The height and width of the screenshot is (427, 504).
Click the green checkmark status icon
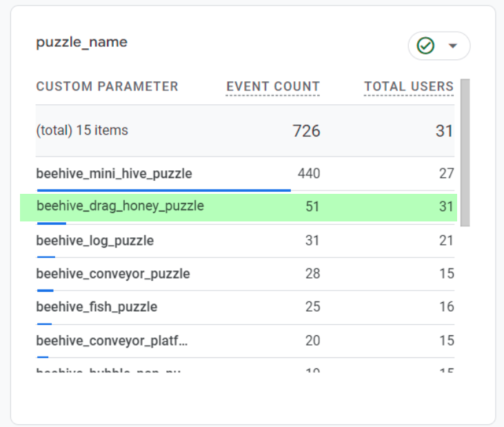pyautogui.click(x=425, y=46)
